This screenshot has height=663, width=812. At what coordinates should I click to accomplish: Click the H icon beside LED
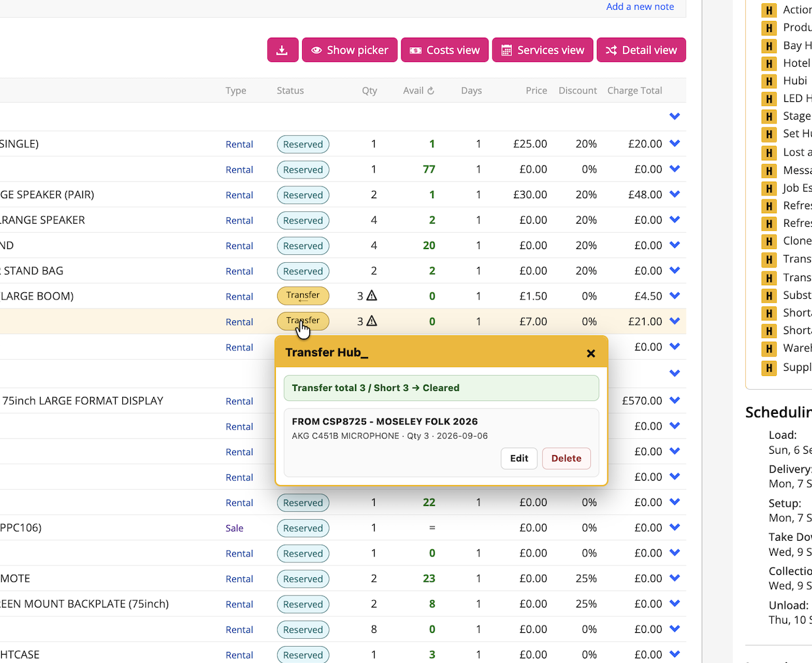tap(769, 99)
